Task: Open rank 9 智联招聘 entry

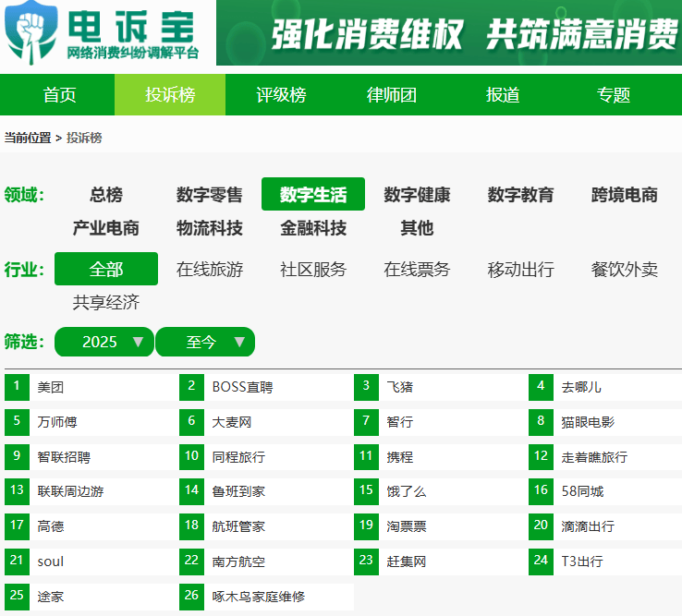Action: [x=91, y=457]
